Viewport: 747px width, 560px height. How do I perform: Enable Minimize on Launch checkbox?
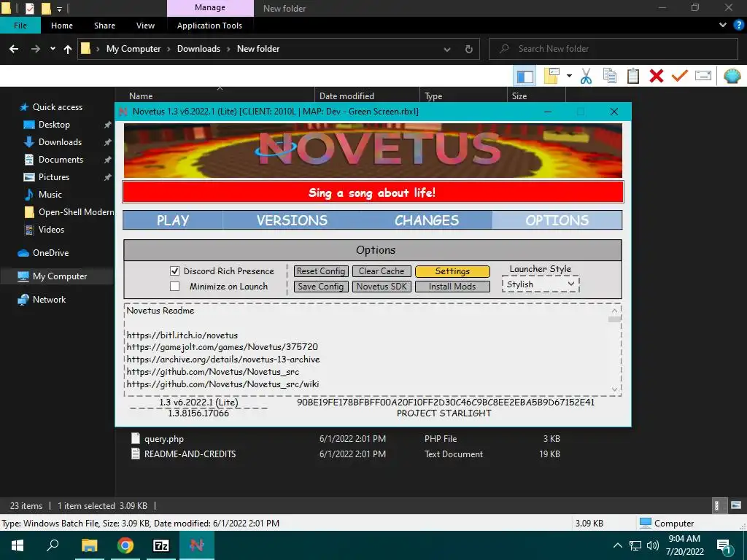coord(175,286)
